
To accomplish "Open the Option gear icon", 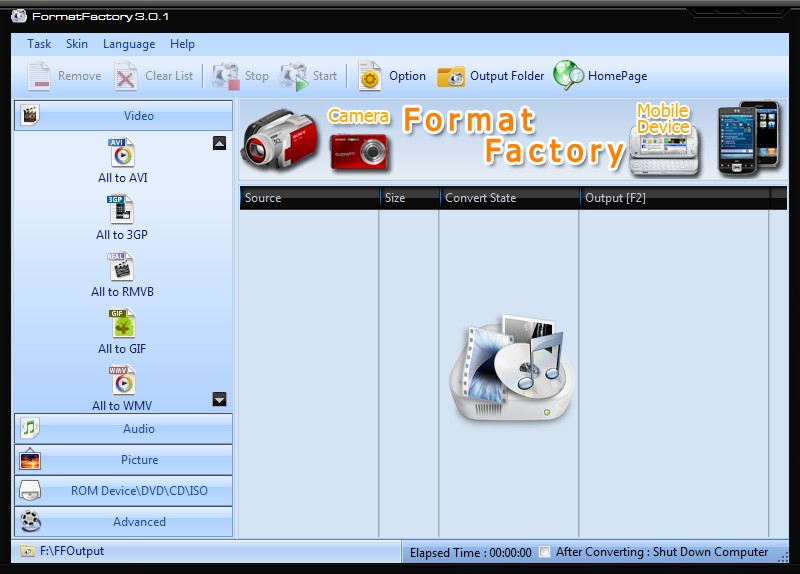I will (369, 76).
